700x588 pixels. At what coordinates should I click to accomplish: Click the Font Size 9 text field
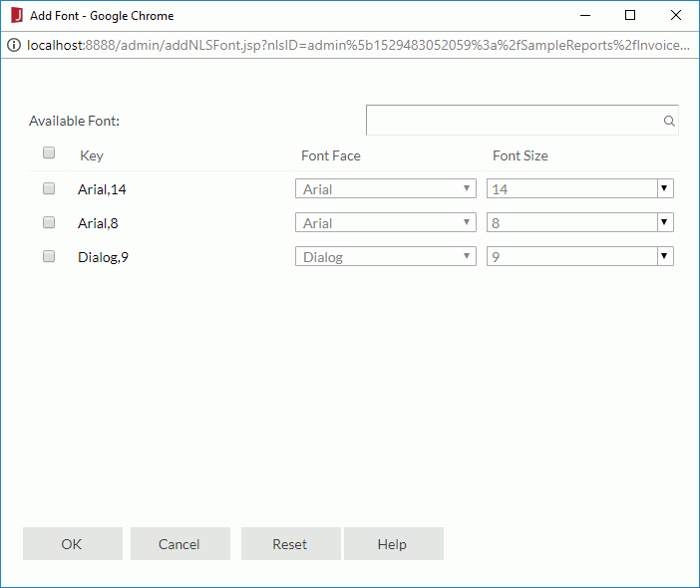point(571,256)
